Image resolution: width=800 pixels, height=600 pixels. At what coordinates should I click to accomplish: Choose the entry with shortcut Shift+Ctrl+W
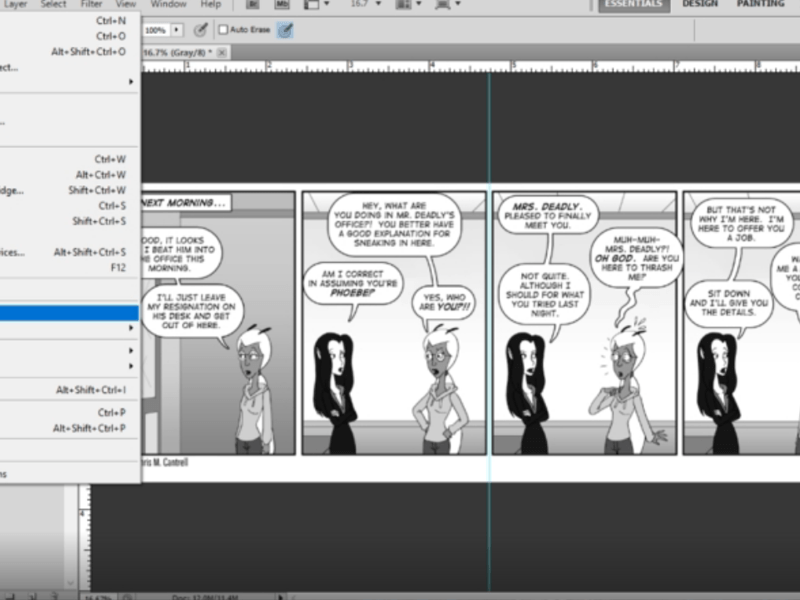coord(70,190)
